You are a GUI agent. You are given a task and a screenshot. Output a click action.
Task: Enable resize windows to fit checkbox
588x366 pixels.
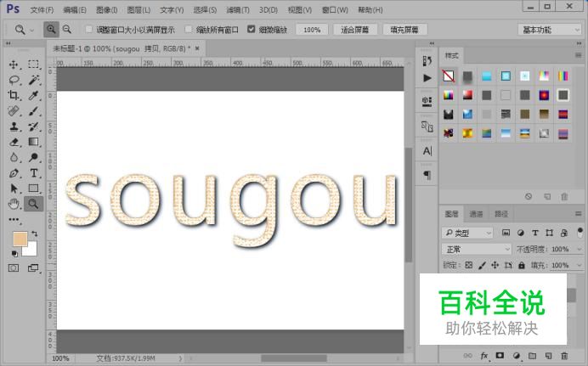click(x=89, y=29)
